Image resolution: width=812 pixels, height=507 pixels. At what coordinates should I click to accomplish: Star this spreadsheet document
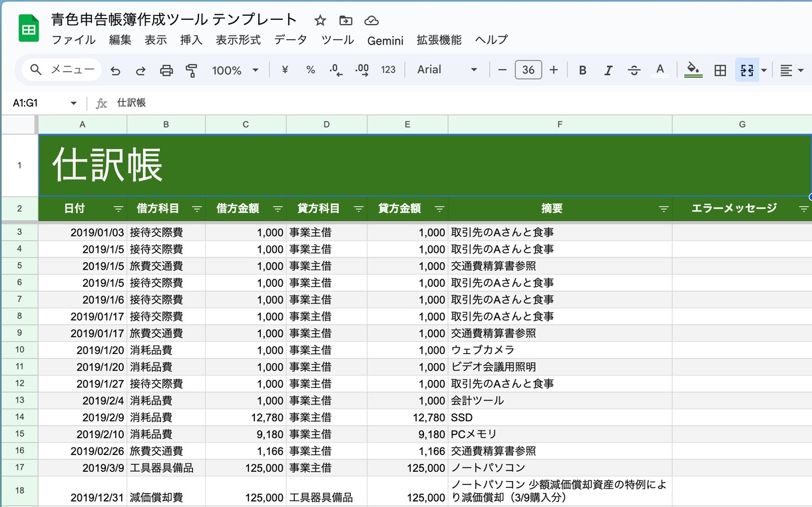pyautogui.click(x=320, y=20)
